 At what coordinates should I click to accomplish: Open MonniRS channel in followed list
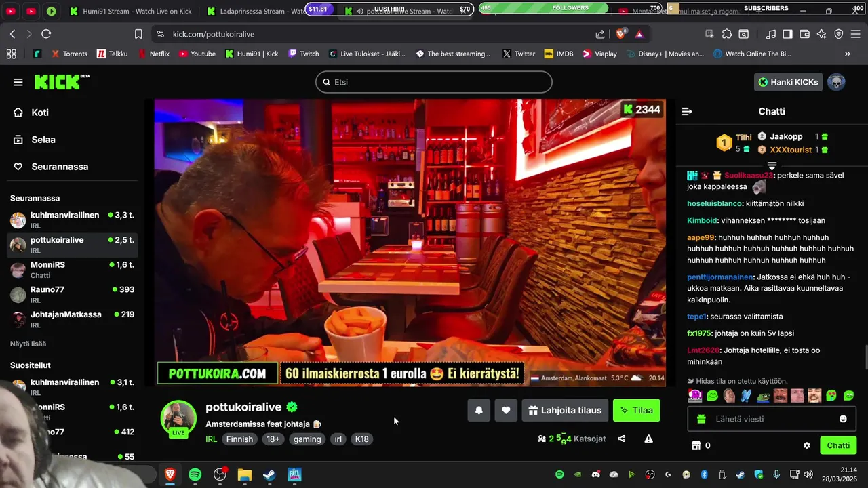tap(72, 270)
